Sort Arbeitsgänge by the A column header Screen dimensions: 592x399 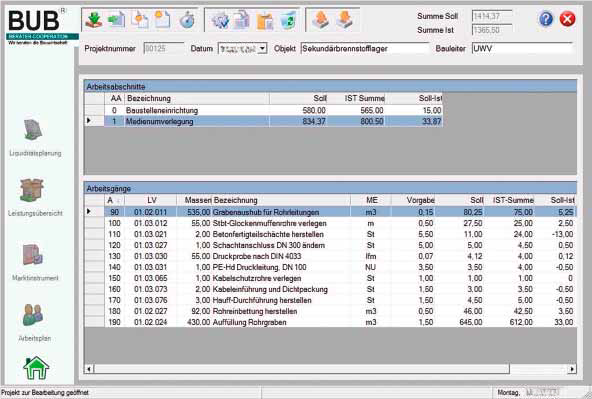pyautogui.click(x=114, y=200)
